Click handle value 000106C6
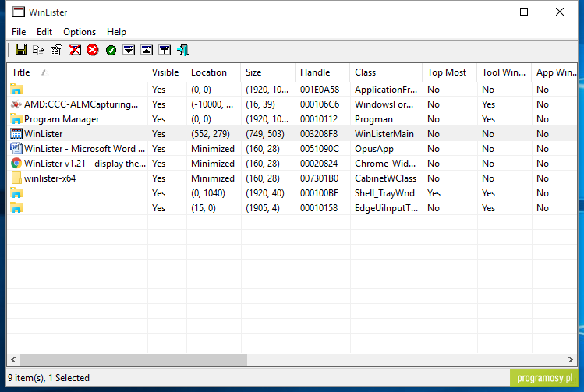 [x=320, y=104]
